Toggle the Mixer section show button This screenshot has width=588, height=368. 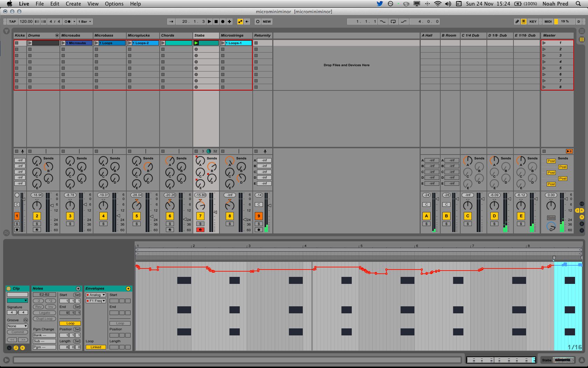tap(582, 217)
